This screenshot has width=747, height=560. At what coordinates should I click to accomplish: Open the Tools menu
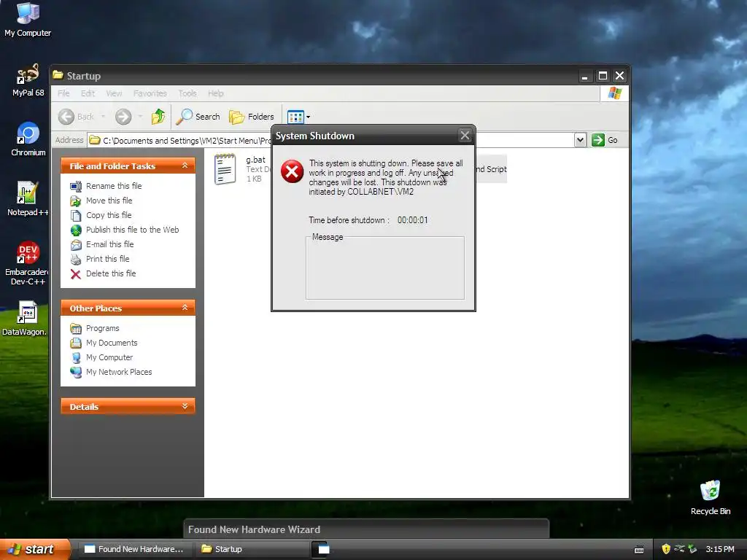tap(187, 93)
